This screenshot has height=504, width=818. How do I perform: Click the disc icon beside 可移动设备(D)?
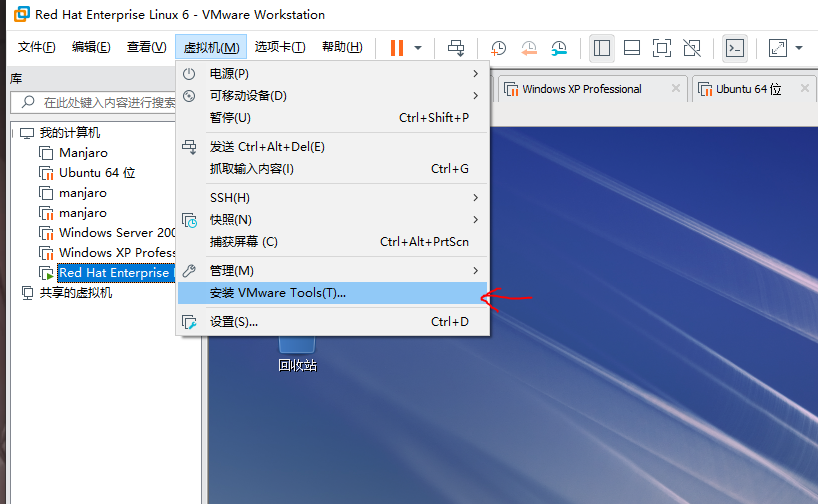point(189,95)
